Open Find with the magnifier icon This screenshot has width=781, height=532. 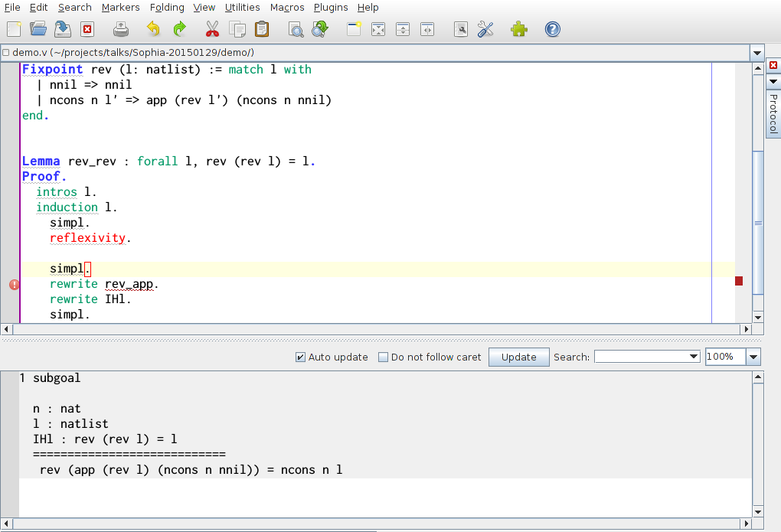[x=296, y=29]
